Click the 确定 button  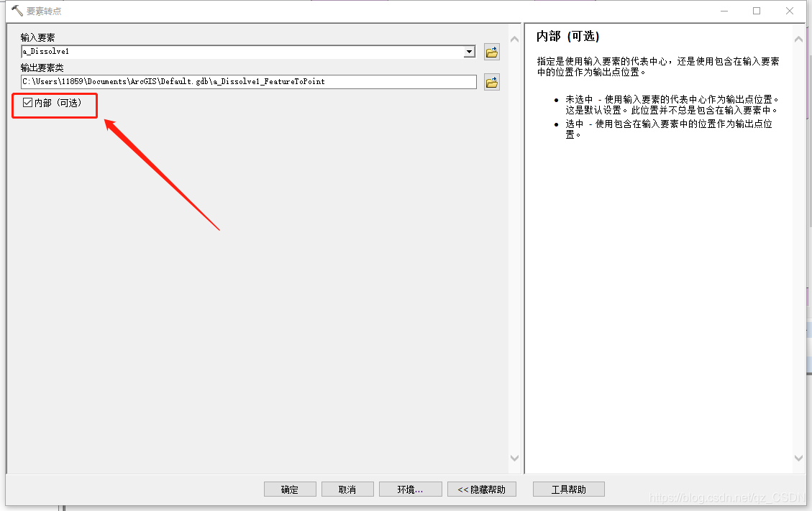tap(289, 489)
